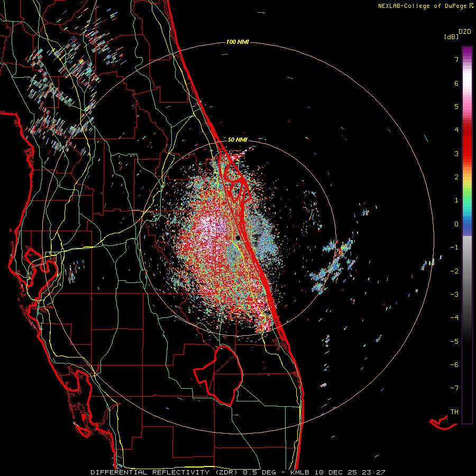Viewport: 476px width, 476px height.
Task: Click the 50 NMI range ring label
Action: [x=237, y=140]
